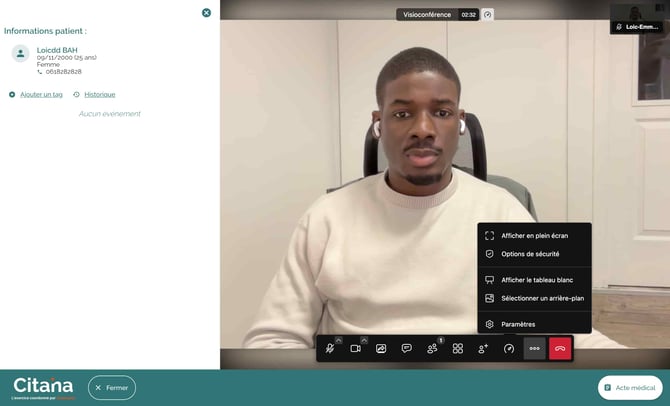Open Paramètres from the overflow menu
The width and height of the screenshot is (670, 406).
518,324
